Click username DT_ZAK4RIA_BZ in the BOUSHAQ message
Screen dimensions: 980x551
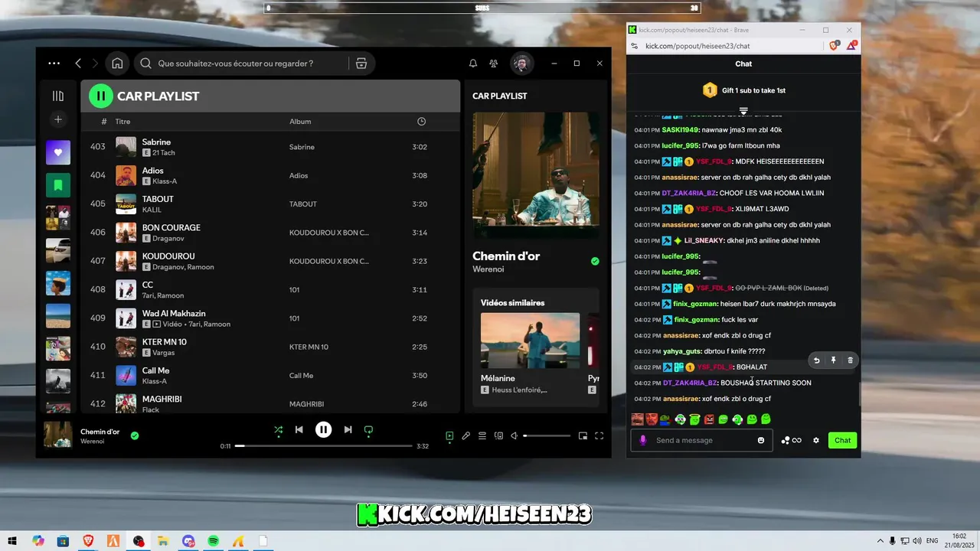[x=689, y=383]
